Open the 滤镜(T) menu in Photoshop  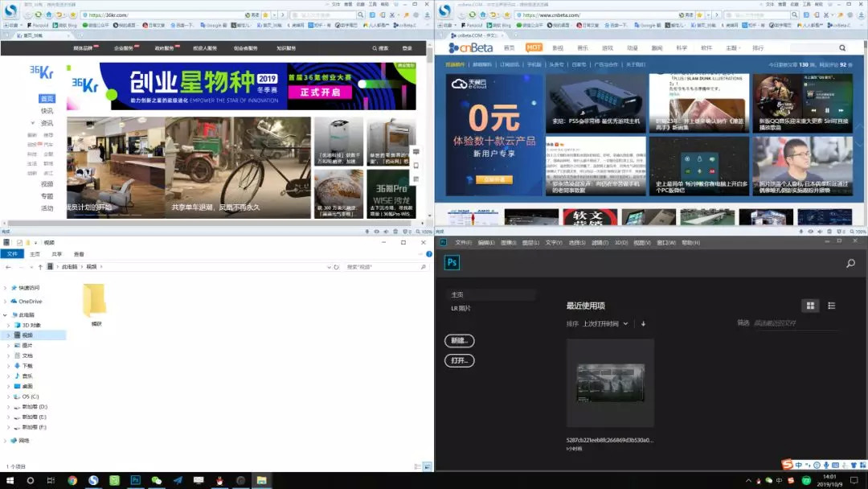[600, 242]
